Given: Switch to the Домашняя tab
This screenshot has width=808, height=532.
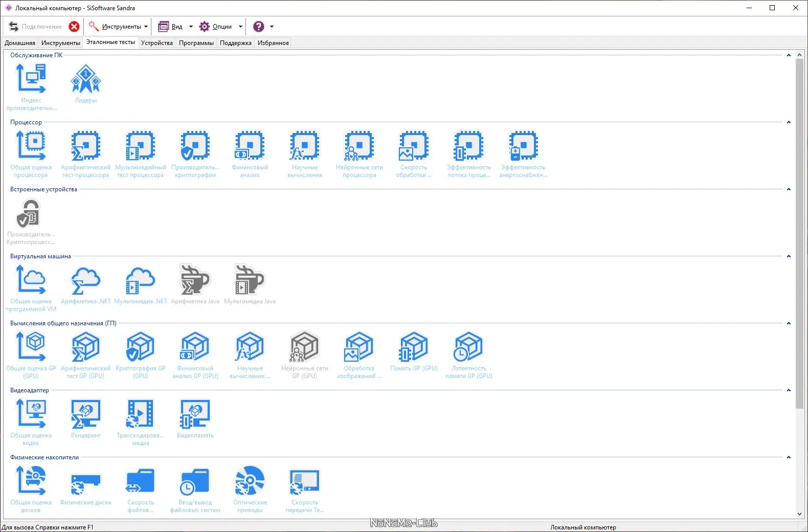Looking at the screenshot, I should [20, 43].
